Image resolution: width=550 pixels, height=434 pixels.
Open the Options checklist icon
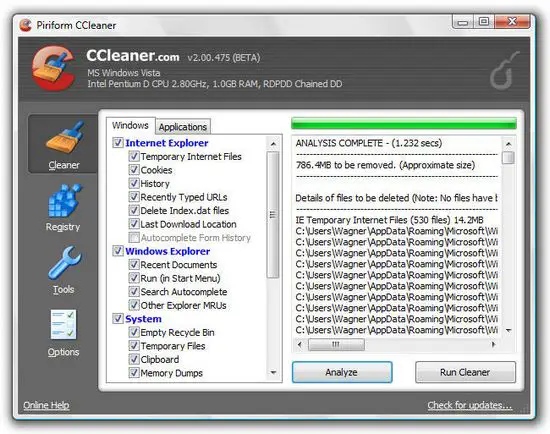63,325
